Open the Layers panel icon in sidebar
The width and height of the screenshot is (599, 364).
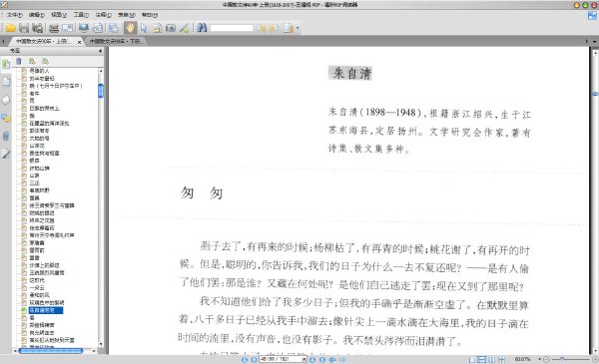6,100
